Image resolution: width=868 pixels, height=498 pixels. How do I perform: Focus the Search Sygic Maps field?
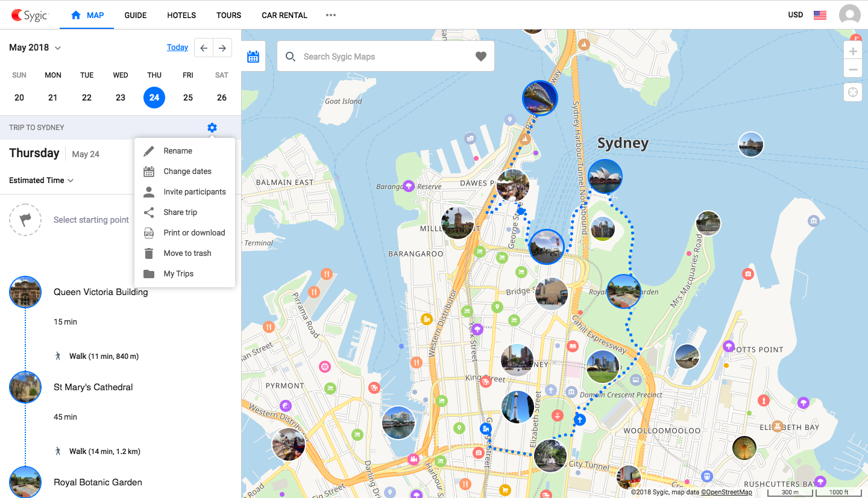(386, 57)
